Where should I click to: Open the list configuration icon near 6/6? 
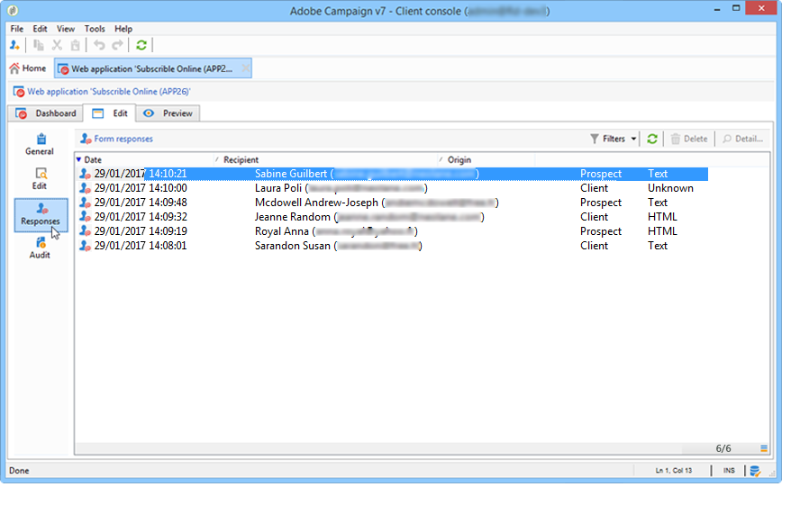(764, 448)
